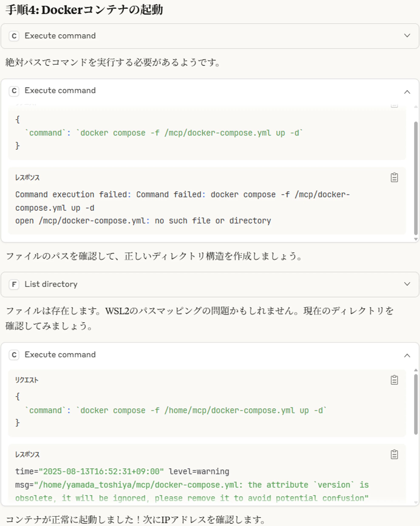
Task: Click the F icon on the List directory block
Action: pyautogui.click(x=14, y=285)
